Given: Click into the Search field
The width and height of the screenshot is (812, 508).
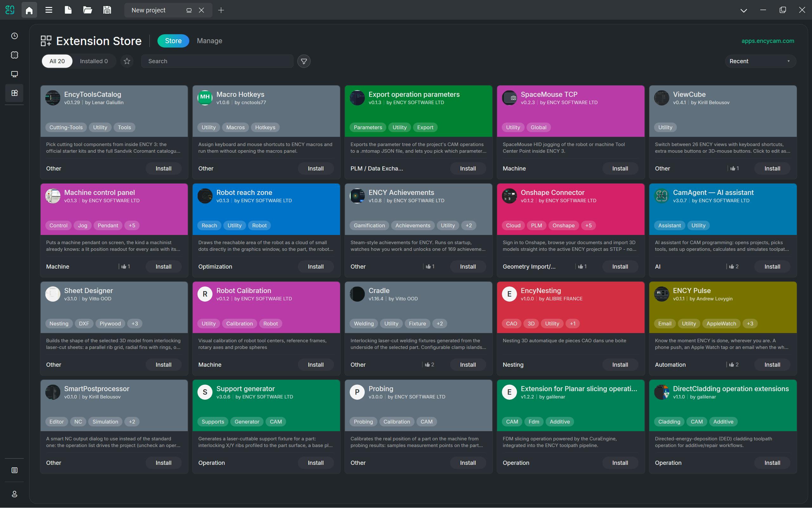Looking at the screenshot, I should click(x=217, y=61).
